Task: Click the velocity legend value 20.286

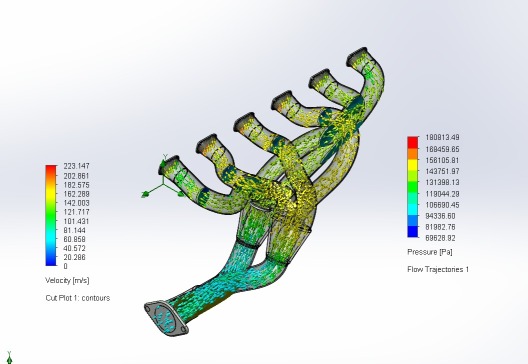Action: 74,257
